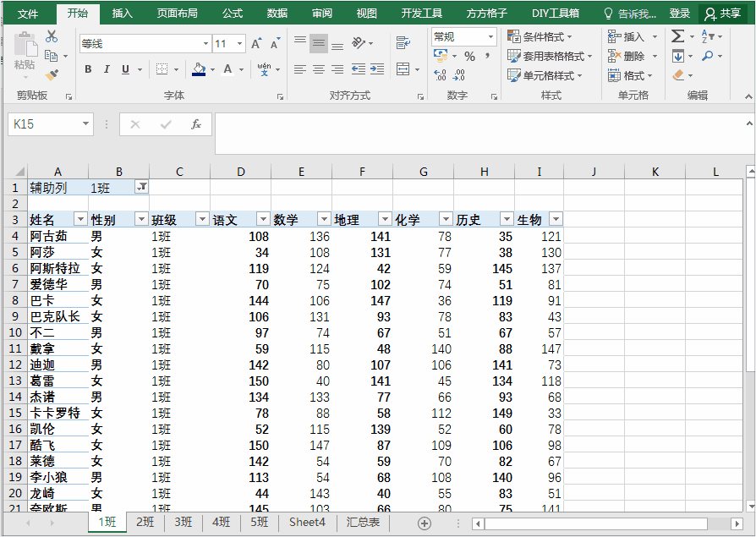Increase font size with large A icon
756x537 pixels.
pyautogui.click(x=256, y=43)
